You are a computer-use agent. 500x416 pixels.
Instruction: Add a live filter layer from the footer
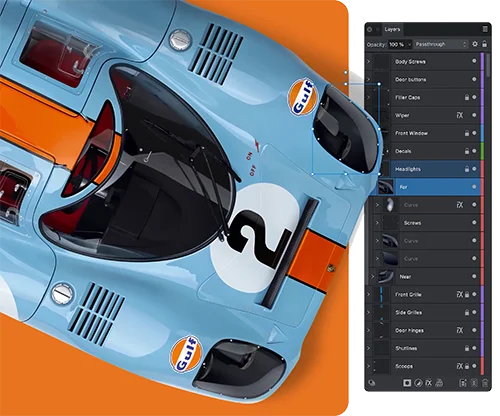click(439, 383)
